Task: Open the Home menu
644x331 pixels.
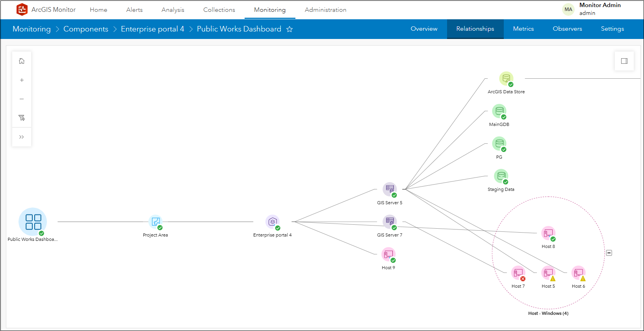Action: [98, 10]
